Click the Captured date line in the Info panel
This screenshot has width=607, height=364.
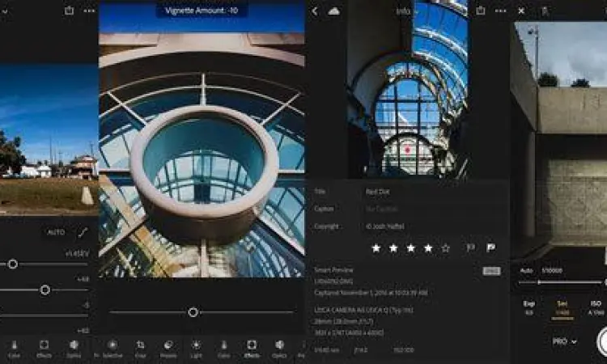[x=371, y=293]
